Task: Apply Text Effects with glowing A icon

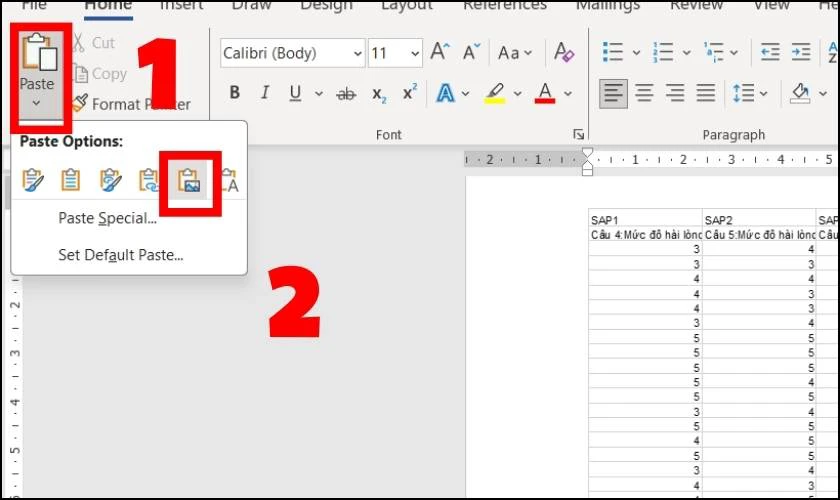Action: (x=445, y=93)
